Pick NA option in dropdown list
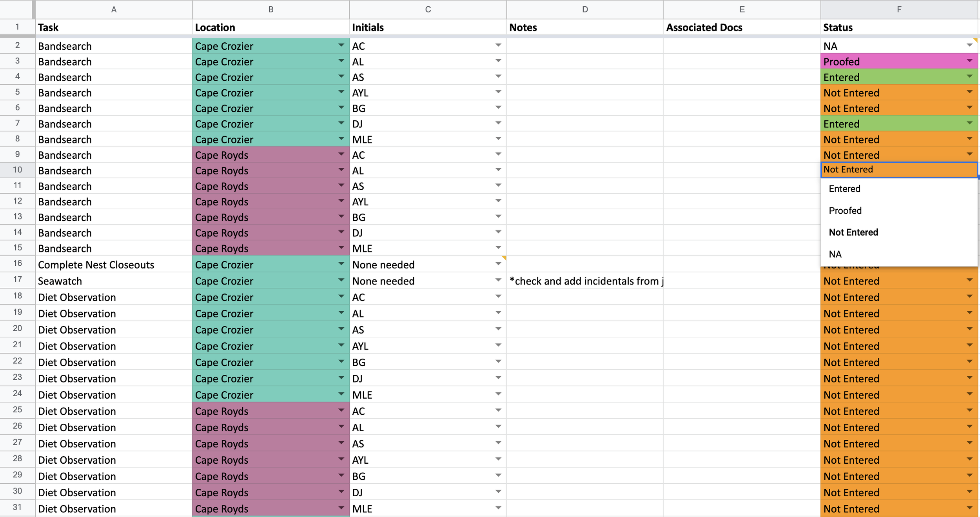This screenshot has height=517, width=980. pyautogui.click(x=835, y=254)
